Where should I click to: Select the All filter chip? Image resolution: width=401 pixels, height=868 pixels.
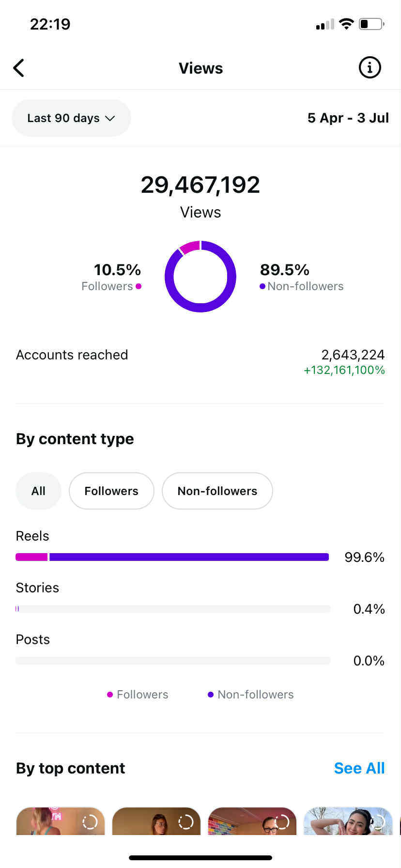coord(38,491)
